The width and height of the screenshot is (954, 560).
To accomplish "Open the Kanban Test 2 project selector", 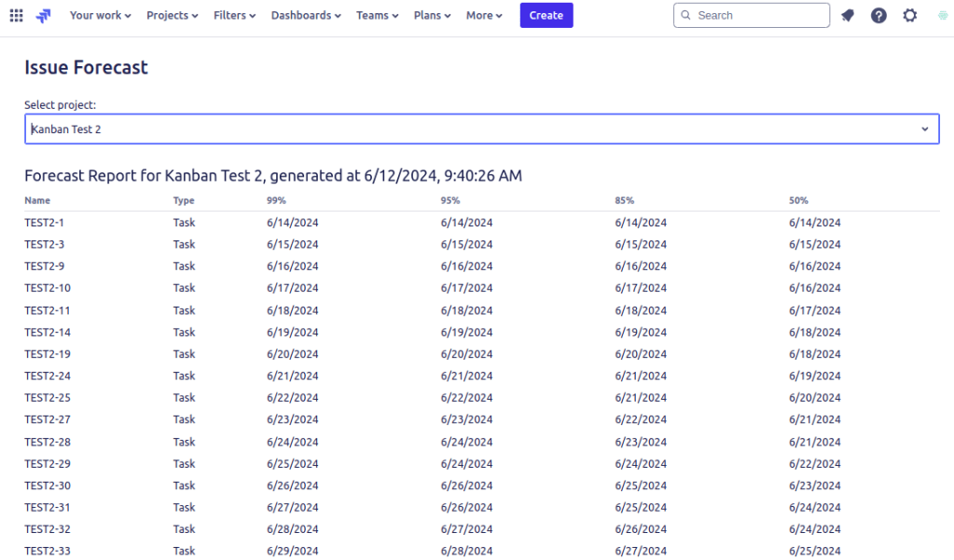I will [466, 129].
